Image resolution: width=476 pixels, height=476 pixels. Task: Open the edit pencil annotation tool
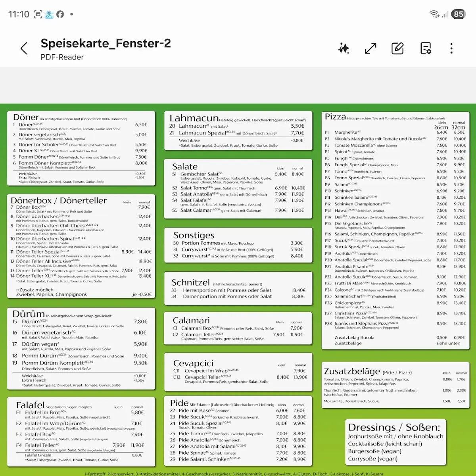tap(397, 48)
